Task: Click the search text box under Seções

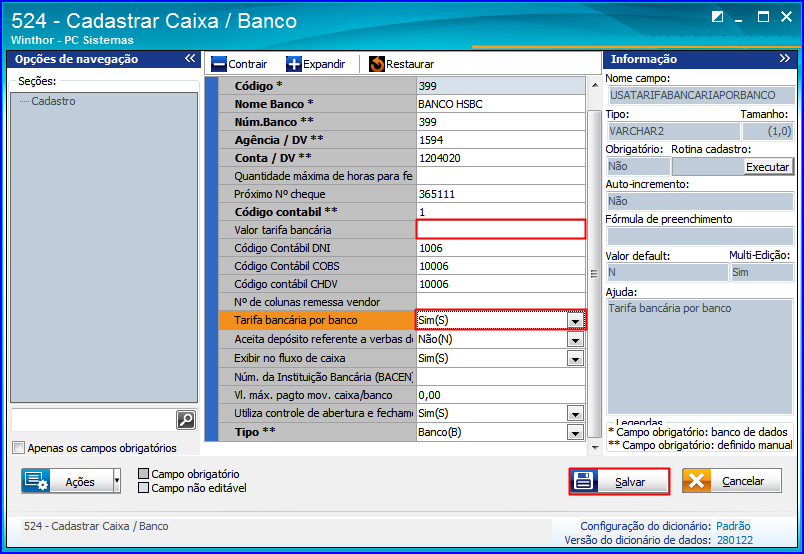Action: click(x=93, y=420)
